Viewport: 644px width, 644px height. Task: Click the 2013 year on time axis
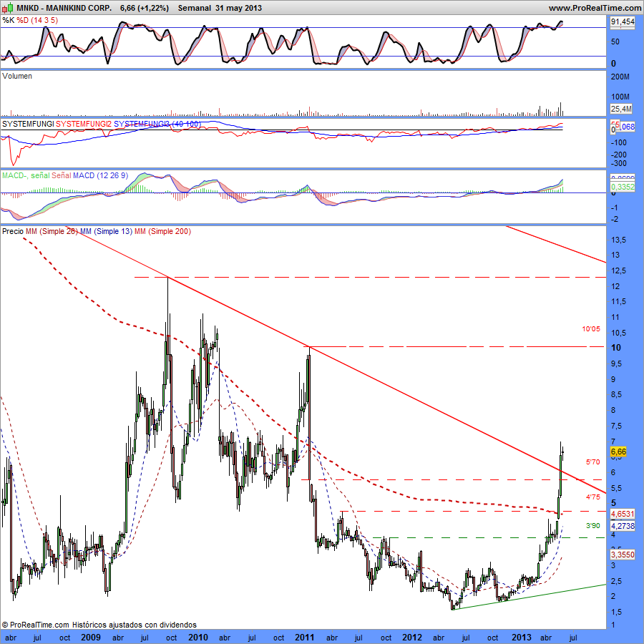[x=521, y=637]
